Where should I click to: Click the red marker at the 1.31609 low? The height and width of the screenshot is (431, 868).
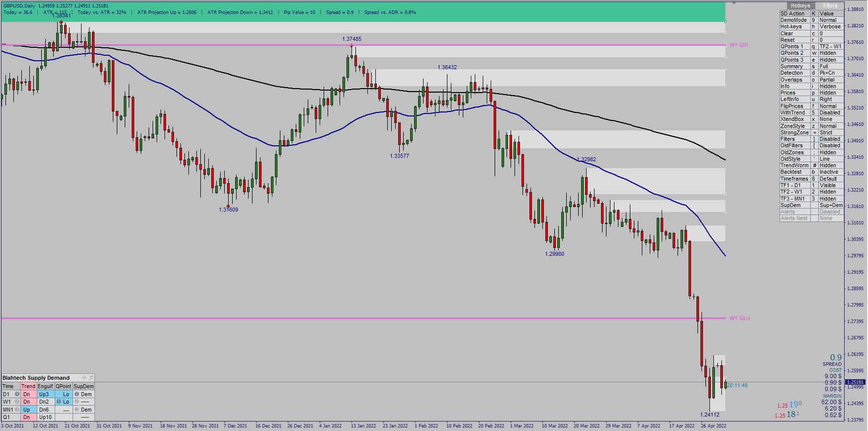click(228, 206)
